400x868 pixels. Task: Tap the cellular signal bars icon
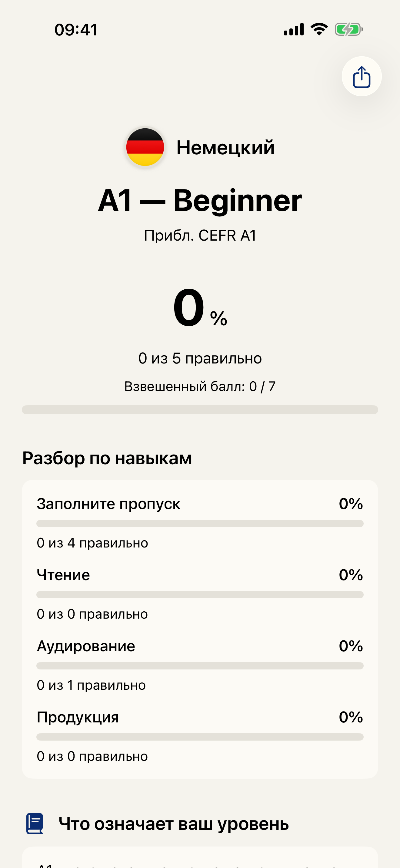293,30
